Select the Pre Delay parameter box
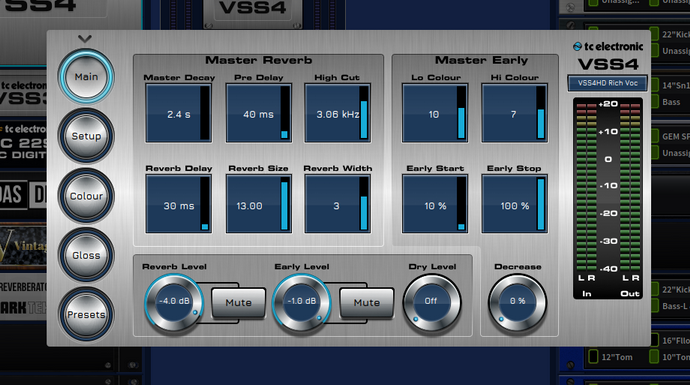Image resolution: width=690 pixels, height=385 pixels. (x=258, y=114)
